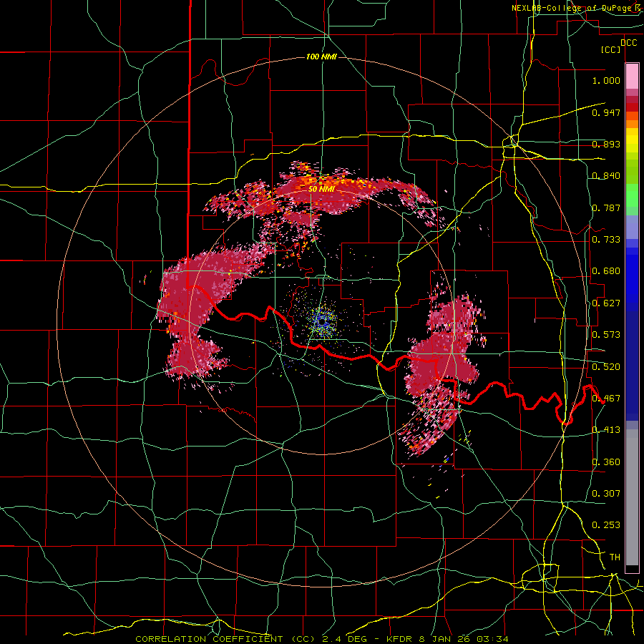Click the [CC] unit label
This screenshot has height=644, width=644.
(610, 50)
